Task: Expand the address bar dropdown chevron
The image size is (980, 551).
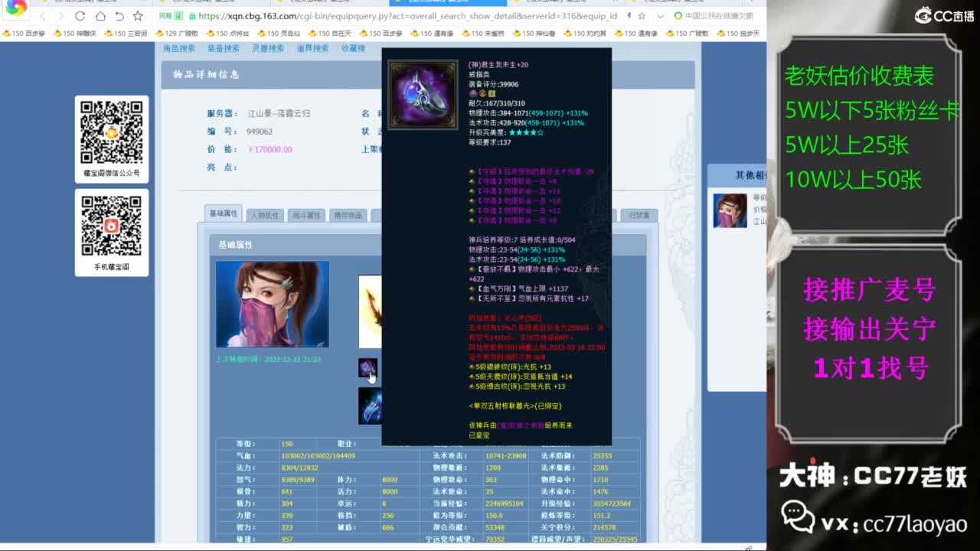Action: [660, 16]
